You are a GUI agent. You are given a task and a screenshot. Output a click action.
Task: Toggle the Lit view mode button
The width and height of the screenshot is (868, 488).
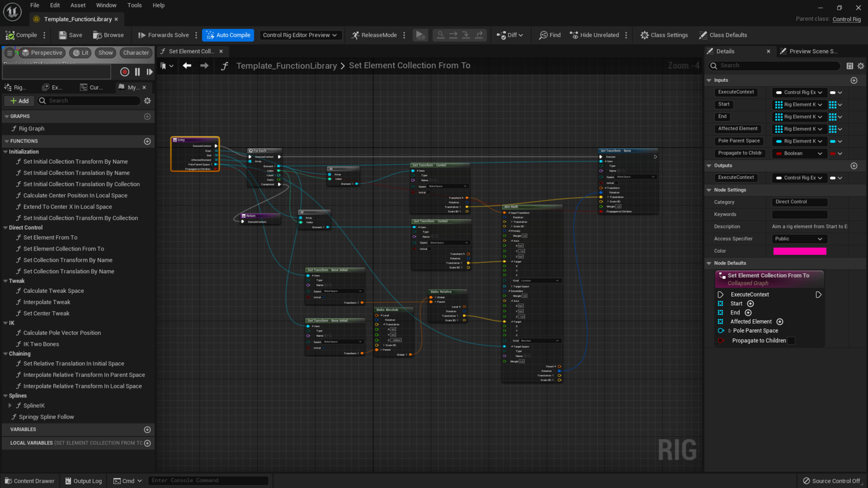[81, 53]
